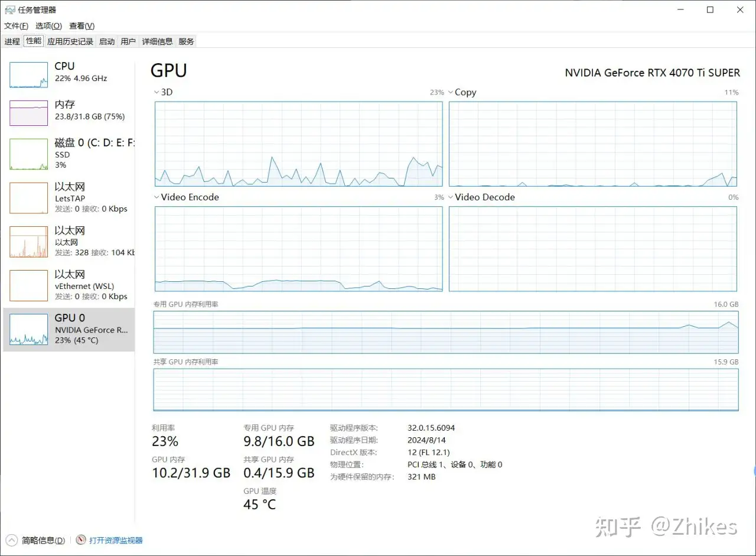756x556 pixels.
Task: Click the resource monitor icon
Action: (x=81, y=540)
